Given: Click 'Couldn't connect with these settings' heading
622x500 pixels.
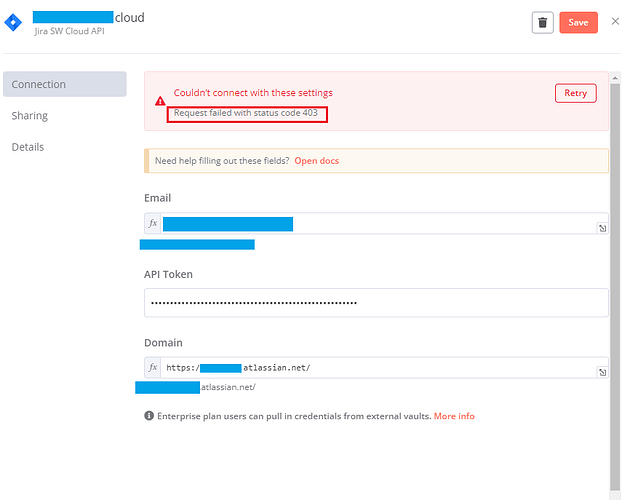Looking at the screenshot, I should coord(253,93).
